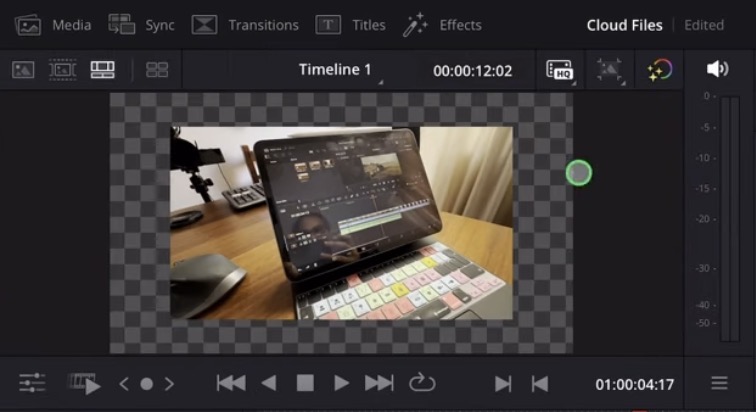Open the viewer options hamburger menu
The width and height of the screenshot is (756, 412).
[719, 384]
